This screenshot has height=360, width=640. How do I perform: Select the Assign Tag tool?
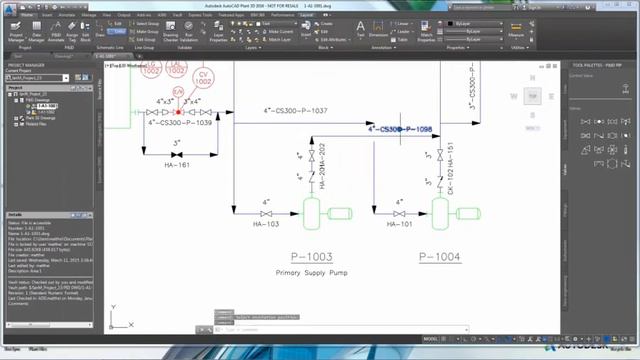72,31
